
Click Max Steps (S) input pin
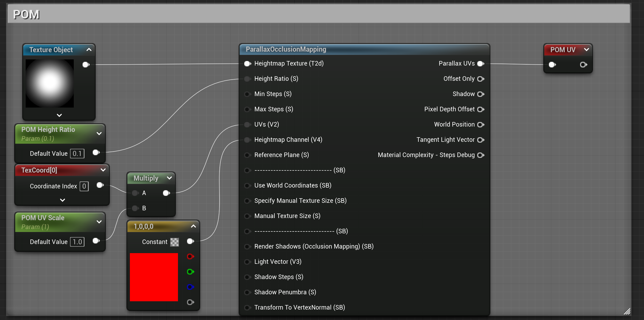(x=248, y=109)
